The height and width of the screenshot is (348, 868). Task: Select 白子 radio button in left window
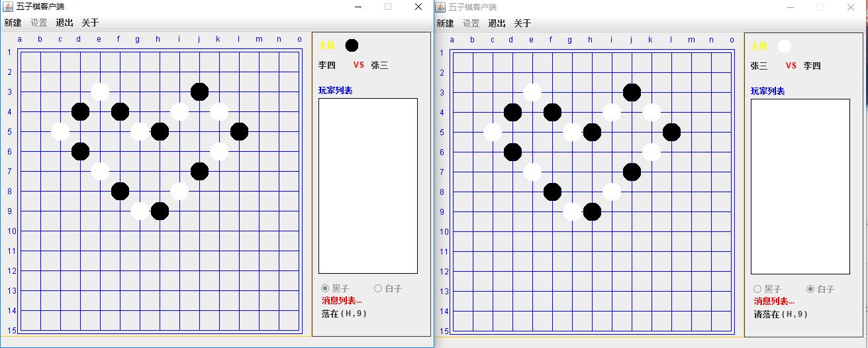(388, 288)
